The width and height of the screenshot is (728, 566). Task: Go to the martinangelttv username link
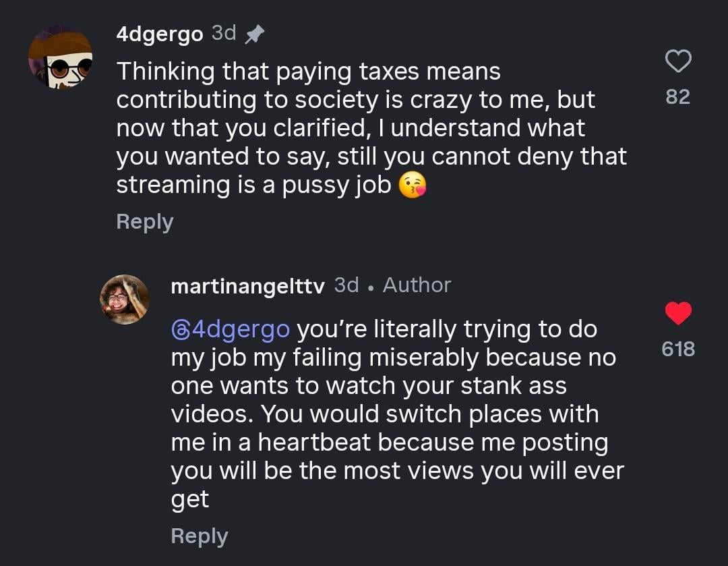pyautogui.click(x=247, y=286)
